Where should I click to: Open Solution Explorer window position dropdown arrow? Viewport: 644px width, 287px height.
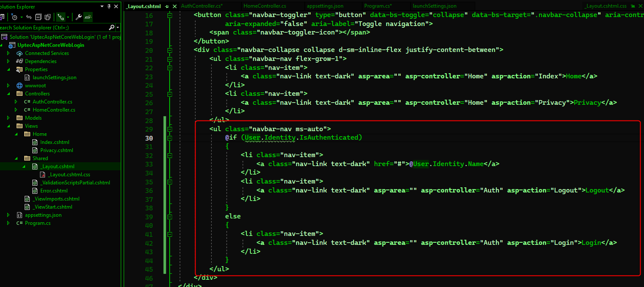point(102,6)
